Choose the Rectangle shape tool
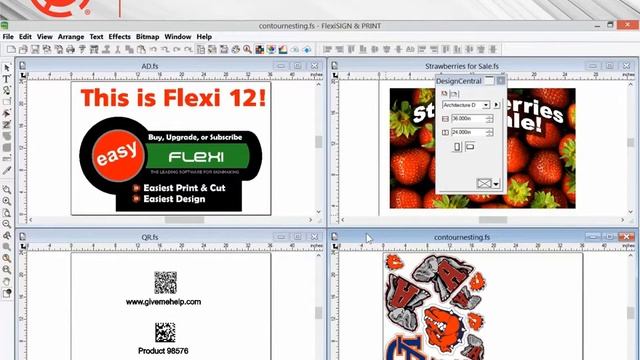The image size is (640, 360). [7, 102]
